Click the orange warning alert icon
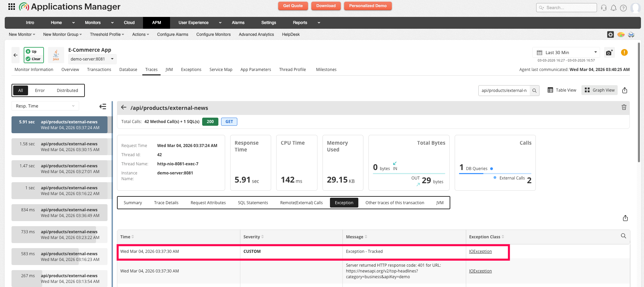 point(624,52)
